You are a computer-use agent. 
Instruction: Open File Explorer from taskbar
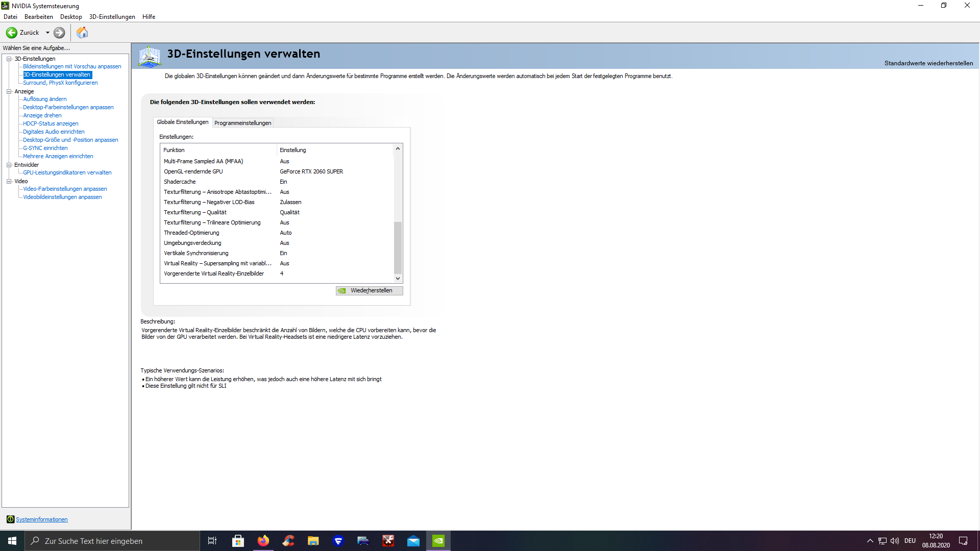[313, 541]
